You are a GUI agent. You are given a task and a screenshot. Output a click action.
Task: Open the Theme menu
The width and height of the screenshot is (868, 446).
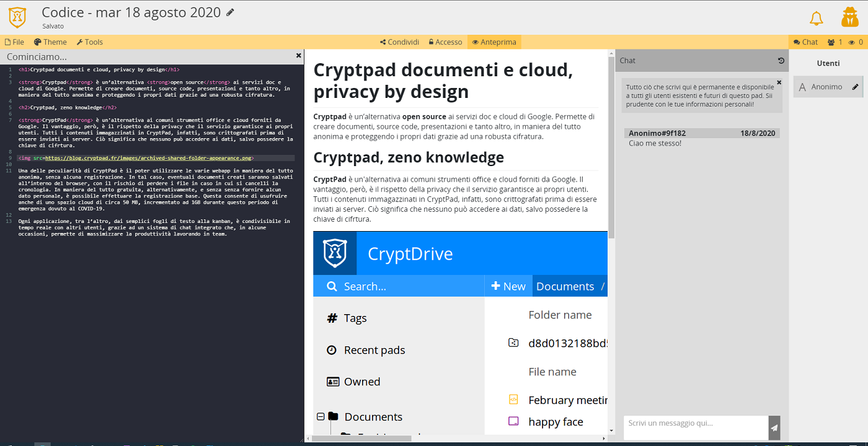click(50, 42)
